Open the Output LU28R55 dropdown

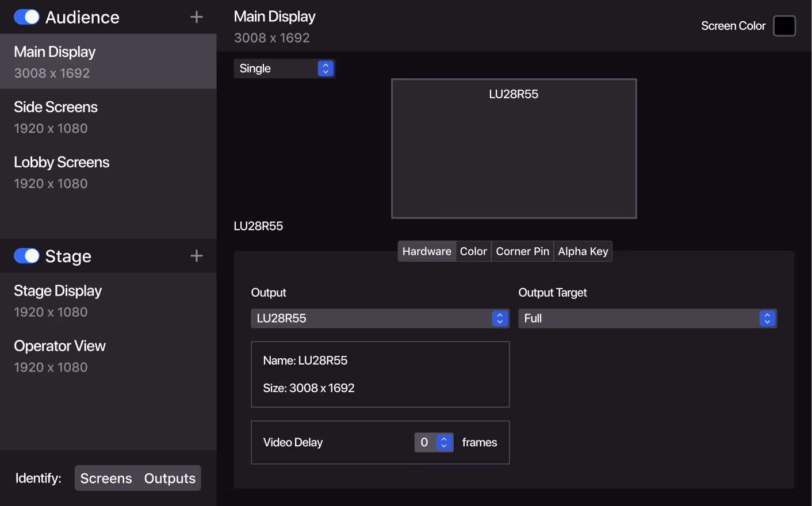coord(380,319)
